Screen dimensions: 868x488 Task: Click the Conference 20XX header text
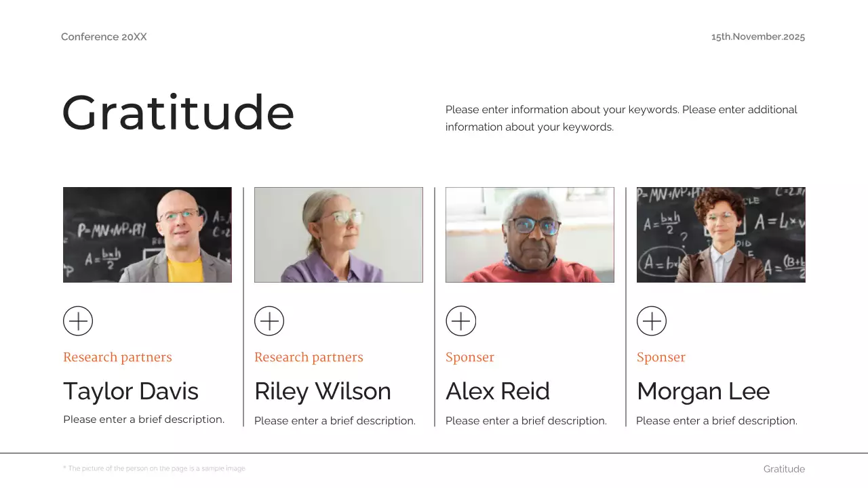(104, 37)
